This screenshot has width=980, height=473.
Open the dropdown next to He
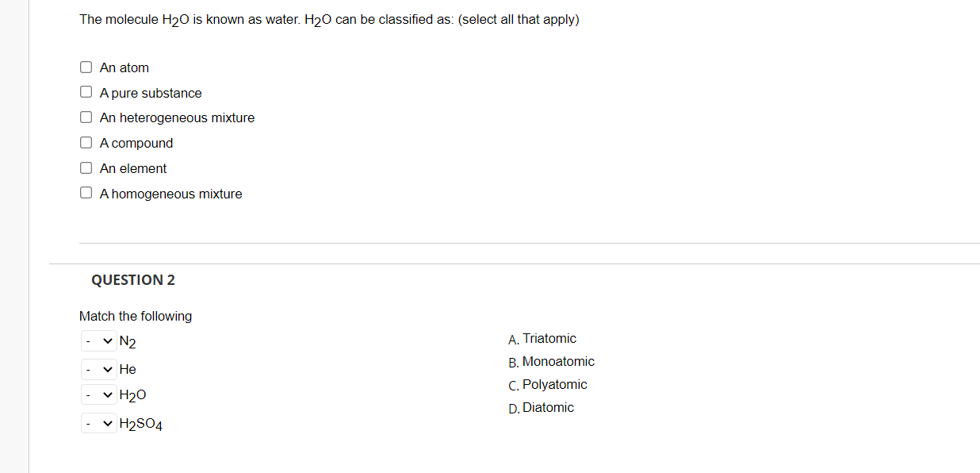coord(98,368)
